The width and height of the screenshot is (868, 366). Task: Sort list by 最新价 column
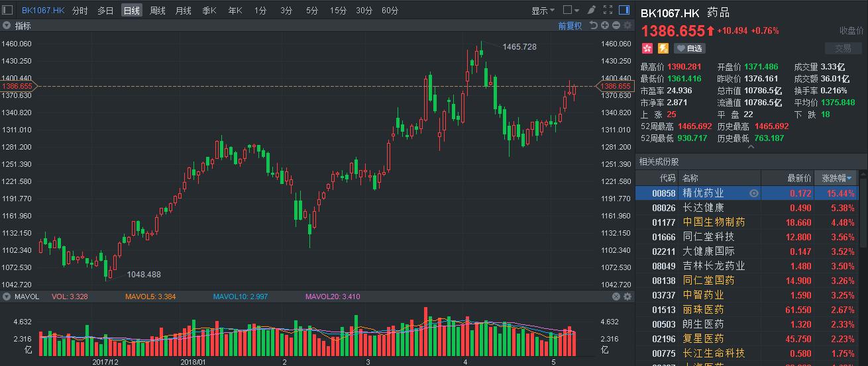tap(798, 178)
